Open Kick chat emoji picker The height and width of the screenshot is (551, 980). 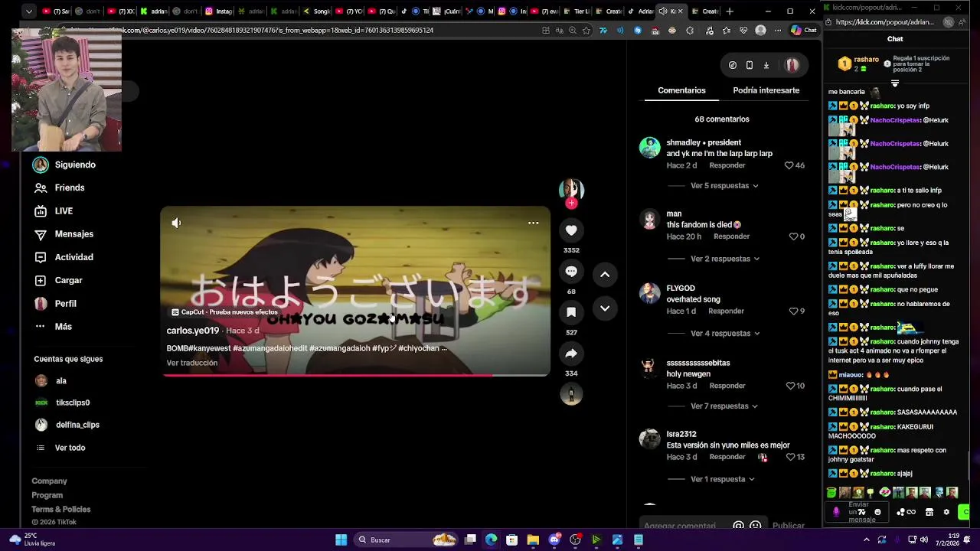point(877,512)
